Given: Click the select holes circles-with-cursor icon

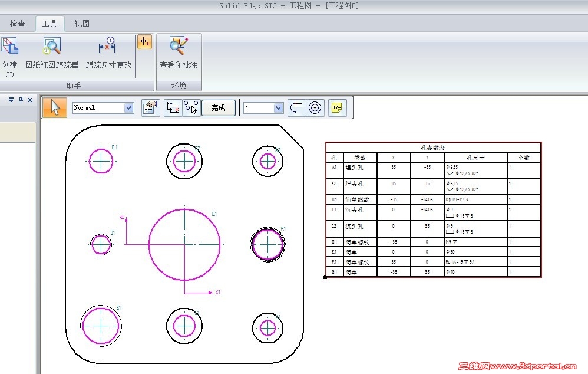Looking at the screenshot, I should coord(191,108).
